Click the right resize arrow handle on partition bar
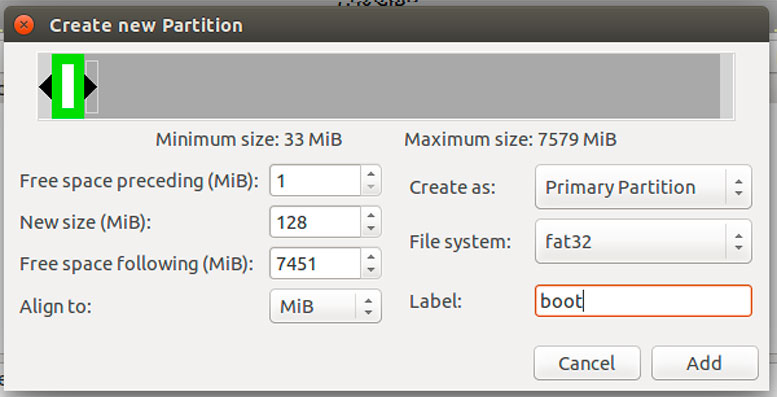777x397 pixels. coord(91,87)
